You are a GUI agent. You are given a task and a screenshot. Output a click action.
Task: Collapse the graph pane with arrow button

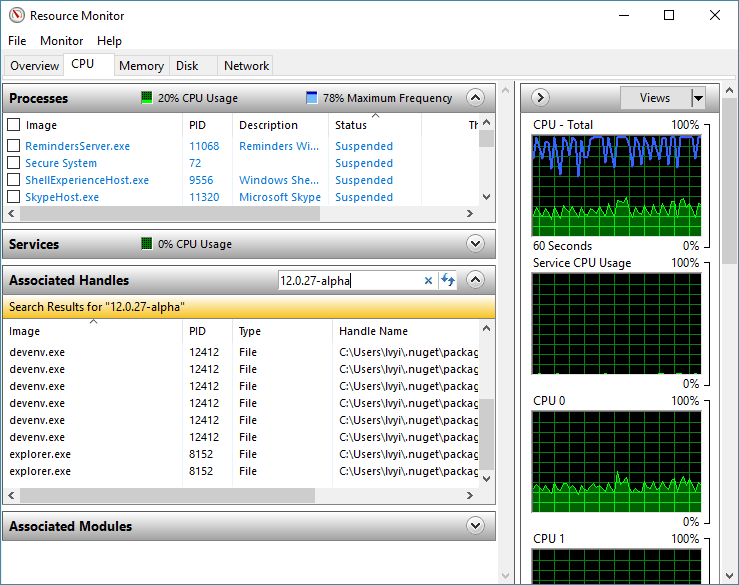540,97
